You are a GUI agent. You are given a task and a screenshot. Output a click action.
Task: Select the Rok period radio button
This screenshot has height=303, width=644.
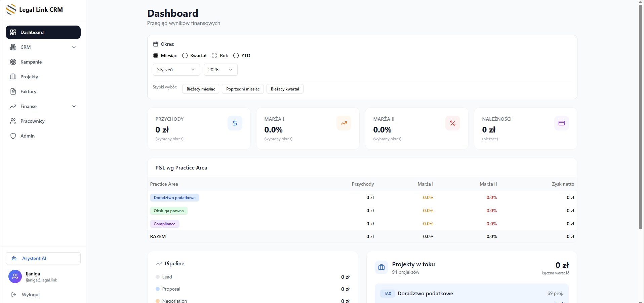(x=214, y=55)
